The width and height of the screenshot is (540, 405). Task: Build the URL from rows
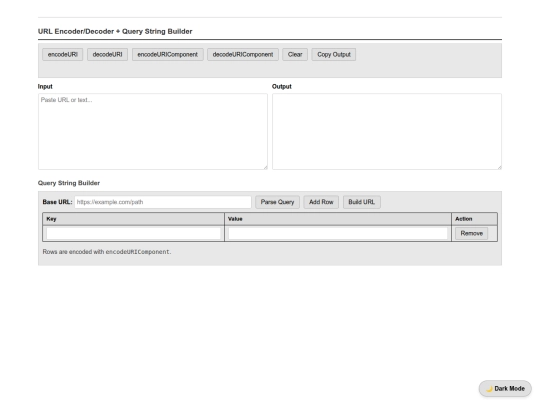click(x=362, y=202)
